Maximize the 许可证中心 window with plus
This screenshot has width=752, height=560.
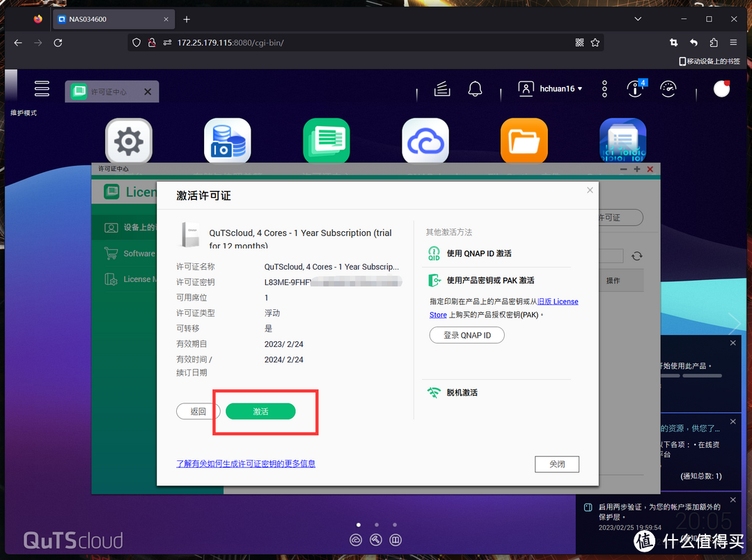(x=637, y=169)
